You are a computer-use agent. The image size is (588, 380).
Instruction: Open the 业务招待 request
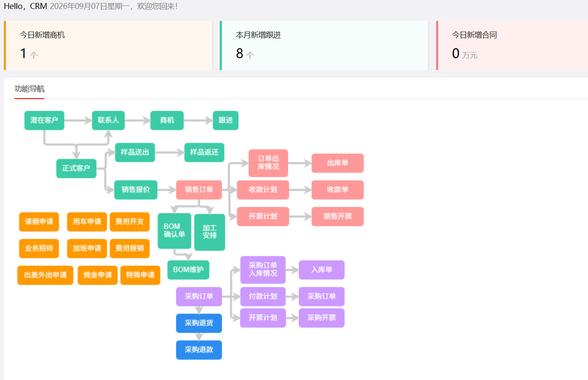[39, 248]
